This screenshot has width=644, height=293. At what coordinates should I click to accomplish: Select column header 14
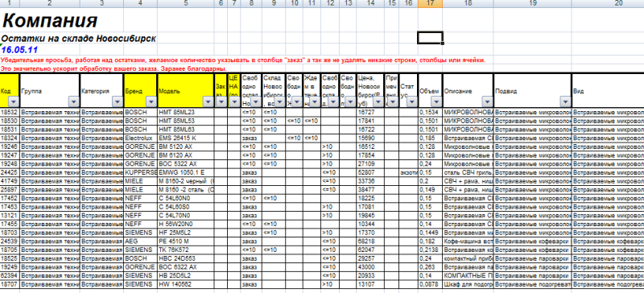tap(370, 3)
